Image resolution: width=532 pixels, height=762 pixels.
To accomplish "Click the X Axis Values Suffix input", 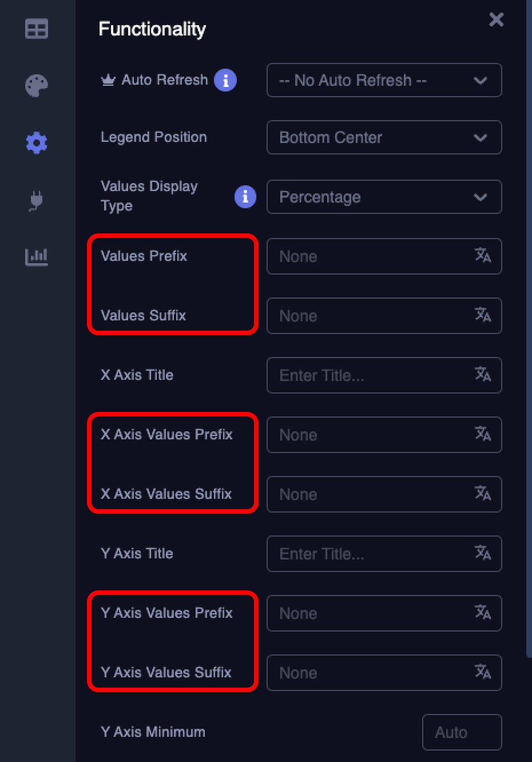I will pos(384,494).
